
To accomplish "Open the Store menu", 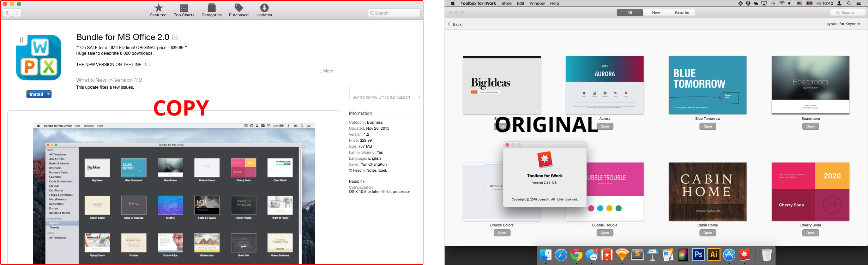I will click(x=506, y=4).
